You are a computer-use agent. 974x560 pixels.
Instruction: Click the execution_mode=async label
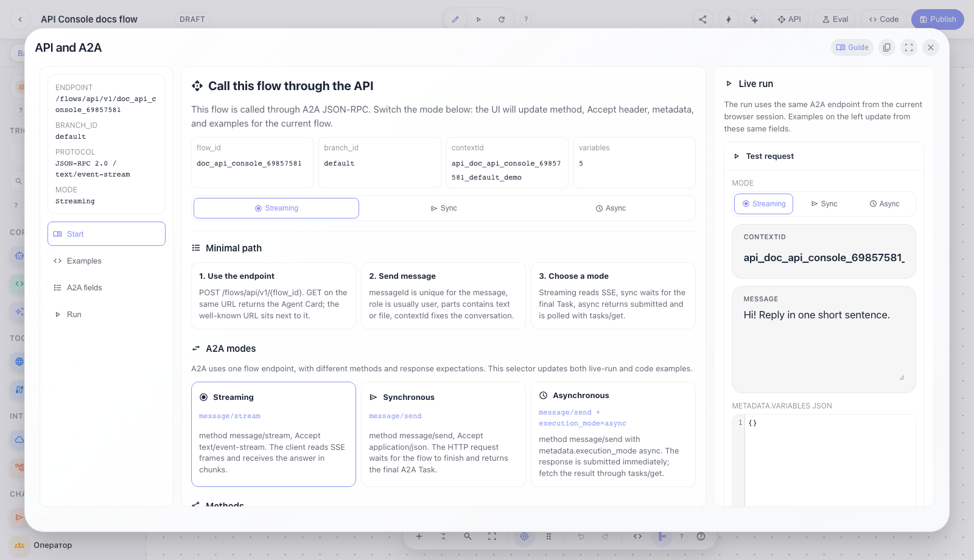tap(582, 424)
